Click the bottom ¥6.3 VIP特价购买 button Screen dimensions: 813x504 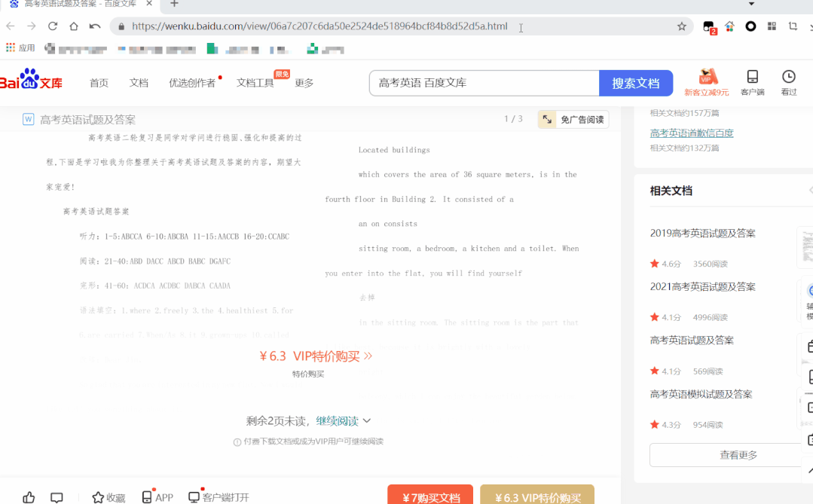[x=537, y=495]
